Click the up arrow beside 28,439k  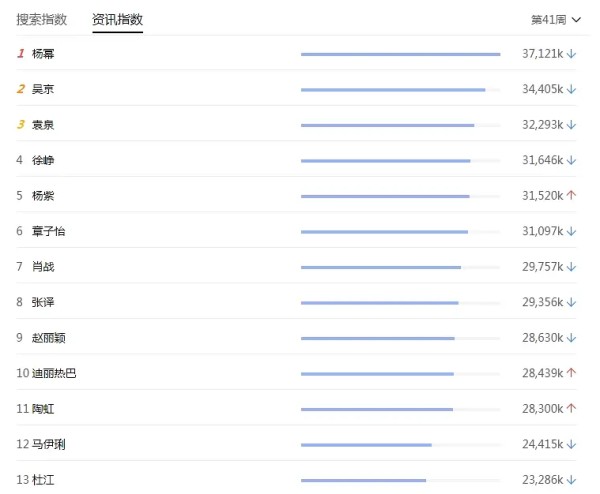coord(571,373)
